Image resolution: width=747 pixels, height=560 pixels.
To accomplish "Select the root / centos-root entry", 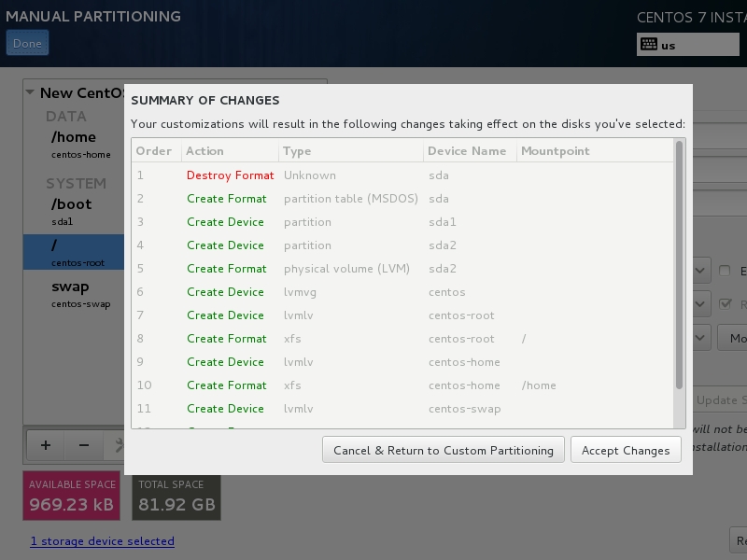I will [x=74, y=252].
